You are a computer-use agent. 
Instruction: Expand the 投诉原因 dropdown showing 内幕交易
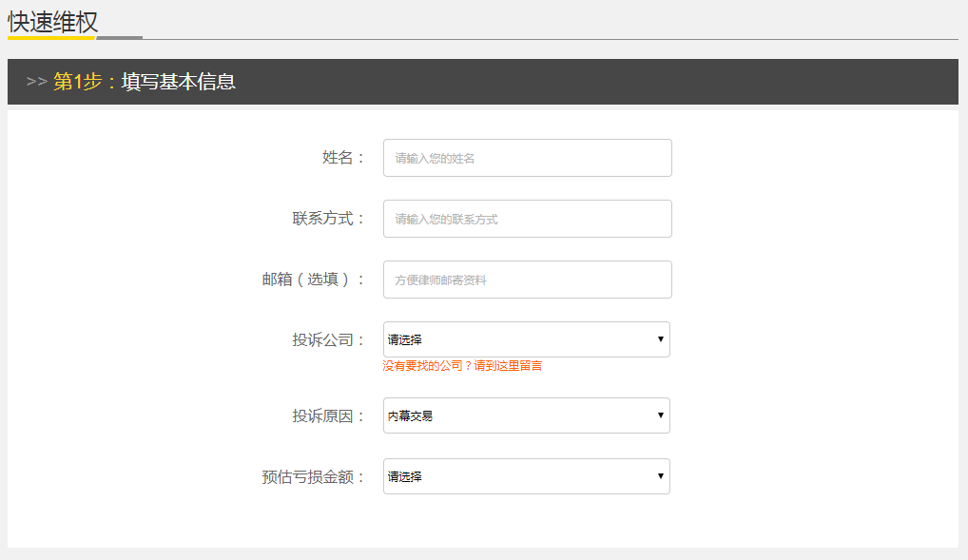click(x=527, y=415)
